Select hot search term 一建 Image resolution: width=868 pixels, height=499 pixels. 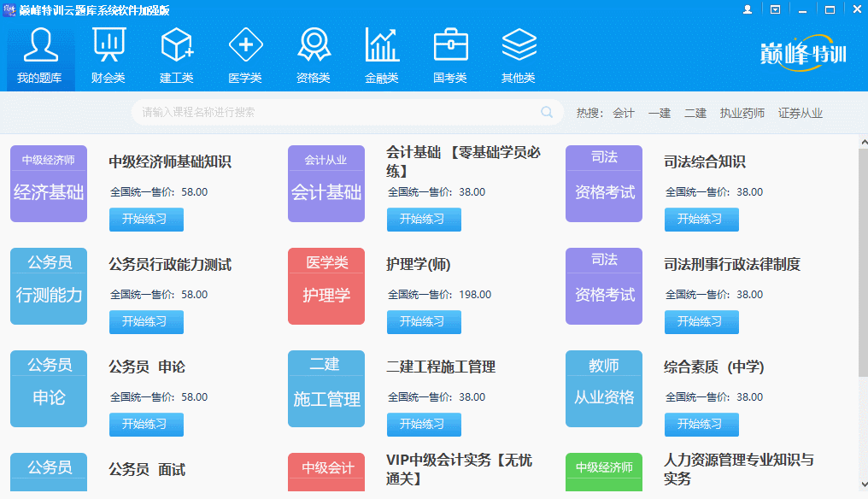(x=660, y=113)
